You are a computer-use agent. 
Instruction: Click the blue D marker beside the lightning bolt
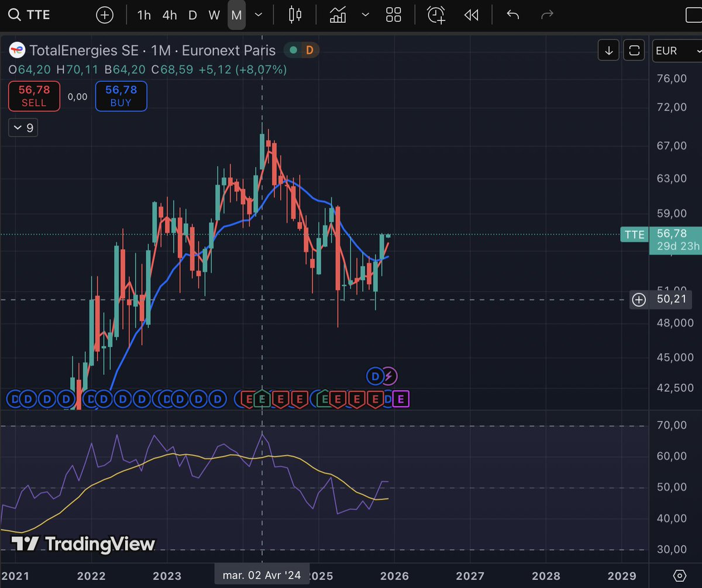pyautogui.click(x=374, y=376)
